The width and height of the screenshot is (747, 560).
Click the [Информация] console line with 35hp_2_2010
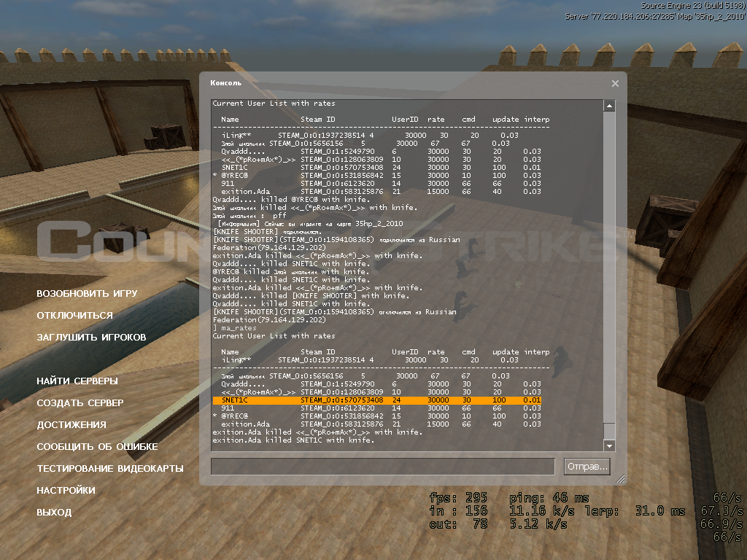(310, 223)
